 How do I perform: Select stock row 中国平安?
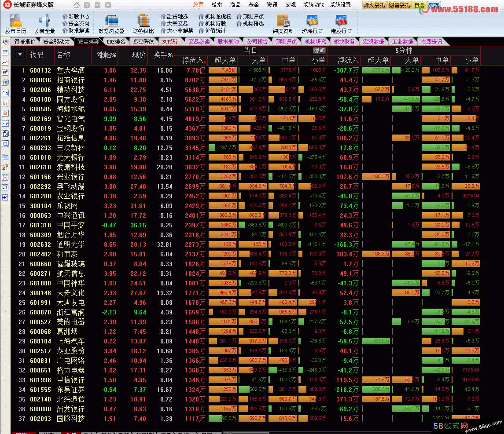[246, 225]
